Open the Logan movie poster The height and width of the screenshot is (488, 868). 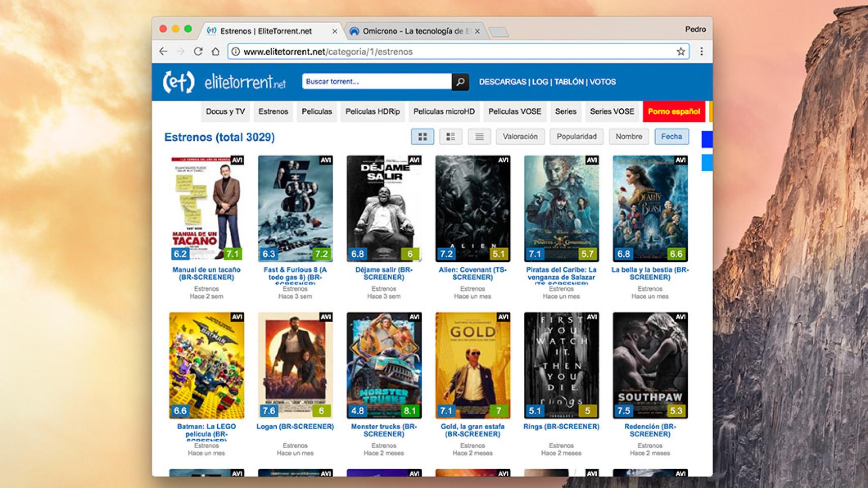click(x=295, y=365)
